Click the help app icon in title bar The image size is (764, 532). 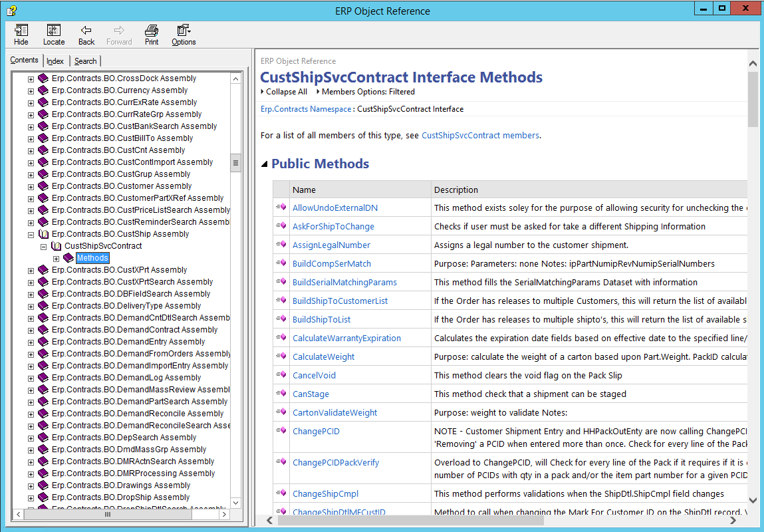[x=12, y=10]
